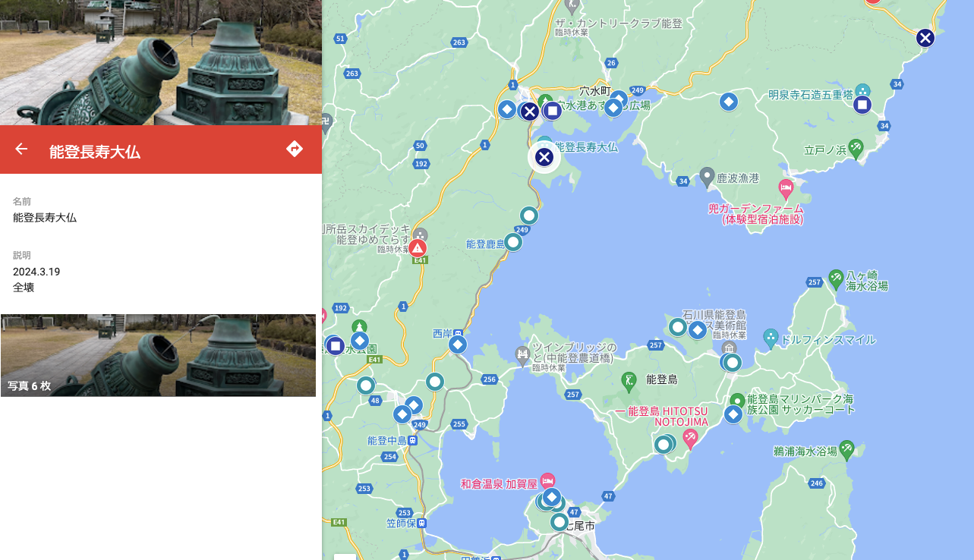
Task: Click the 和倉温泉 加賀屋 hotel icon
Action: [x=548, y=481]
